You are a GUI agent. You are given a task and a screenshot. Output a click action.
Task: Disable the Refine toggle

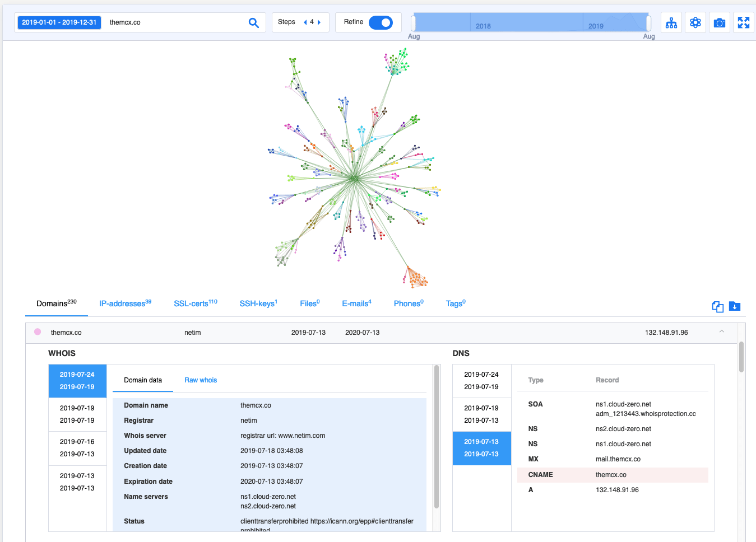tap(381, 22)
